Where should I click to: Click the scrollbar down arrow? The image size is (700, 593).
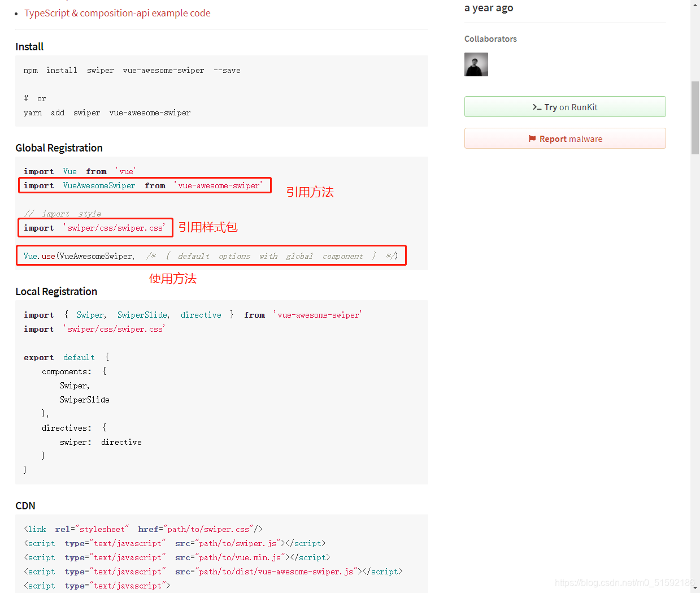tap(695, 588)
